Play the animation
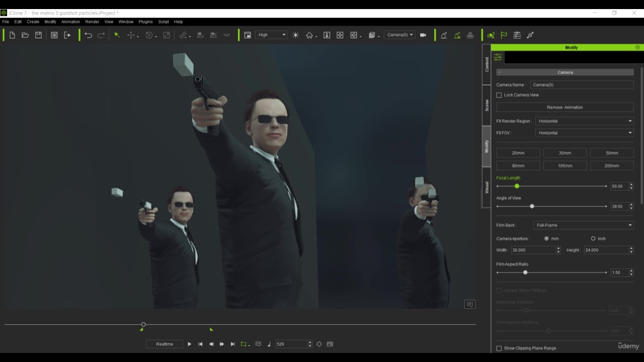The width and height of the screenshot is (644, 362). (189, 344)
